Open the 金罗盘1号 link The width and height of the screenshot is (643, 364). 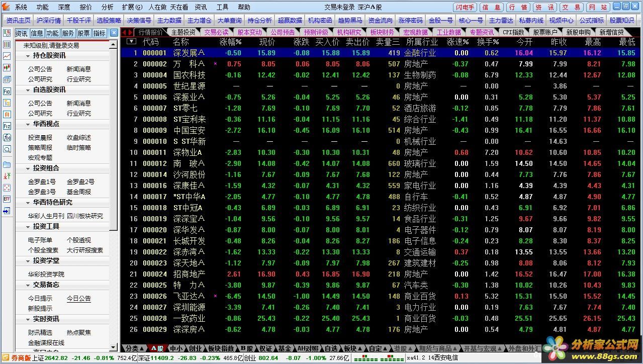(x=42, y=182)
